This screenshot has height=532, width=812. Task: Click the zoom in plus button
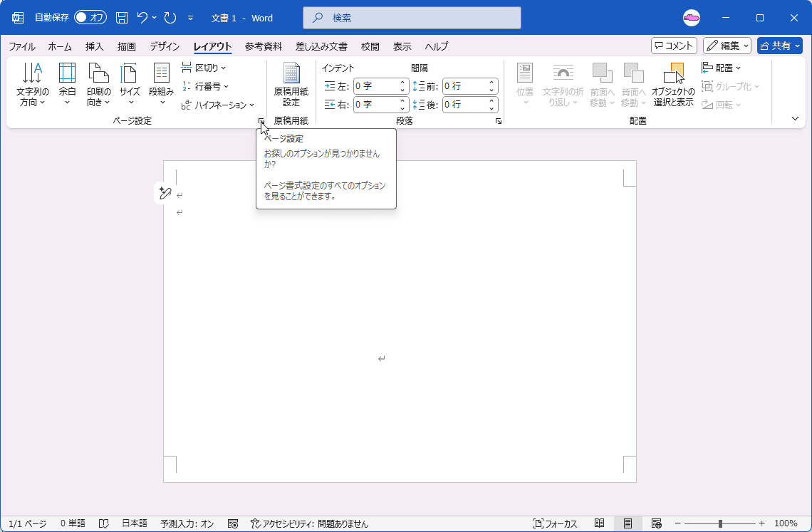[x=761, y=523]
